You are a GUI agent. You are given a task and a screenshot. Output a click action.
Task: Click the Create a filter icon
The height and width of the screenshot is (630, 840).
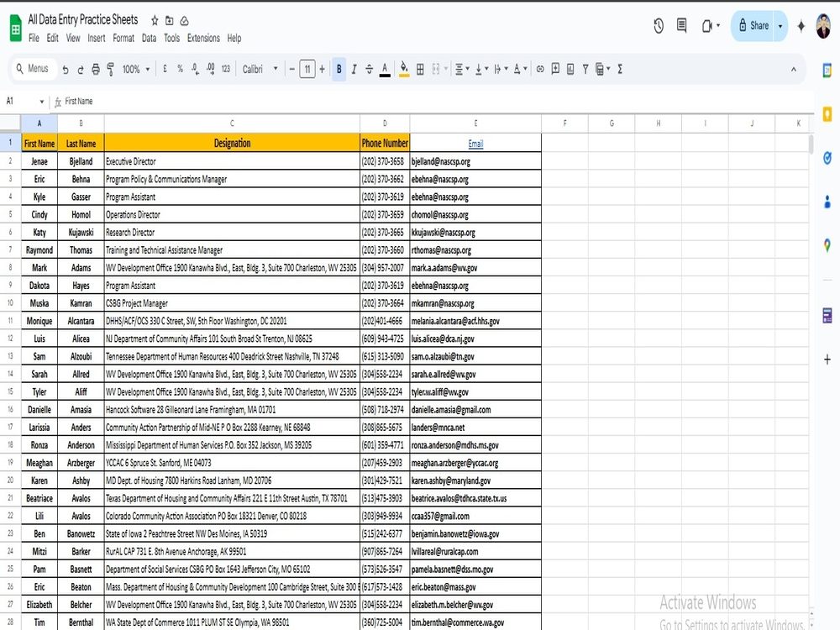pos(585,69)
